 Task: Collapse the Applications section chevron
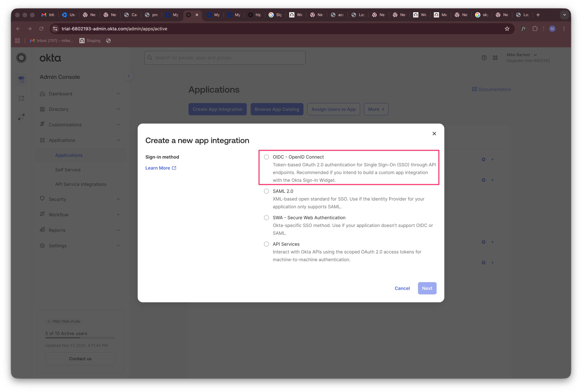(118, 140)
